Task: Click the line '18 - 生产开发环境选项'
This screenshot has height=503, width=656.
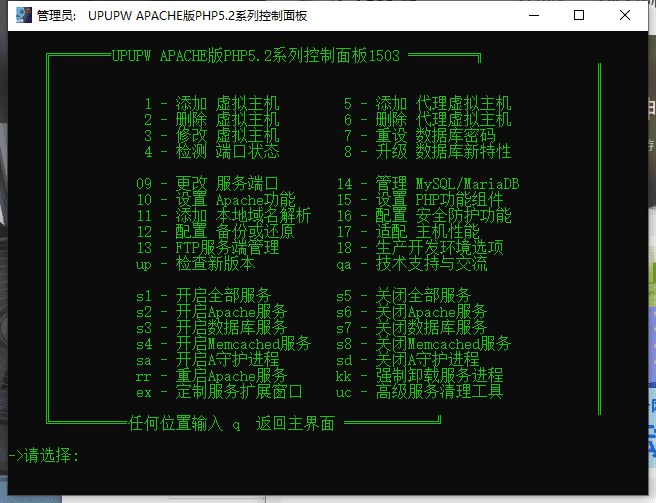Action: point(420,247)
